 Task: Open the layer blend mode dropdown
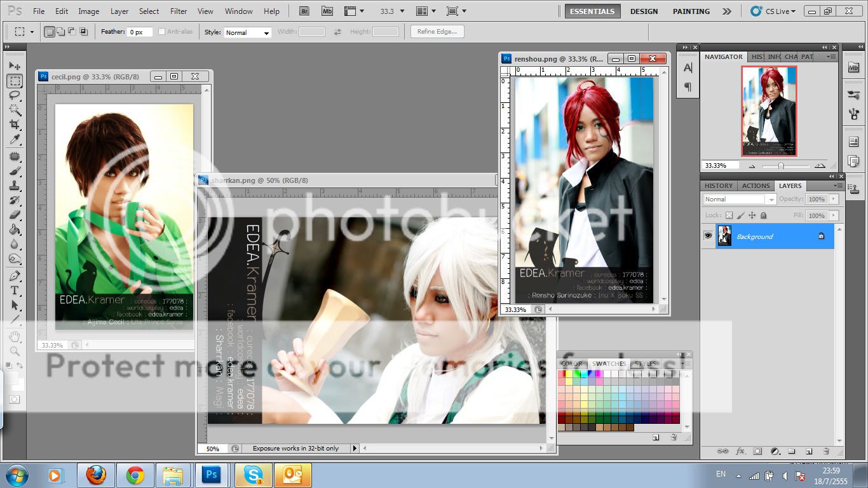point(740,199)
